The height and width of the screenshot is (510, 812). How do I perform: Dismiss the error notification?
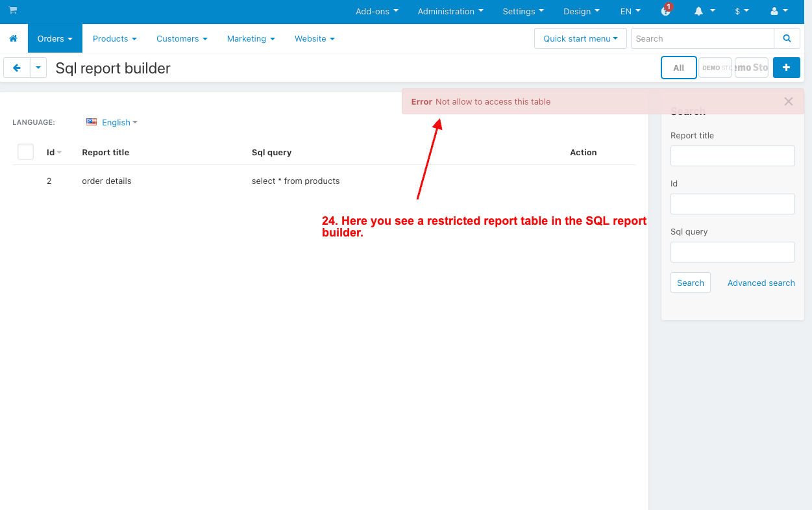point(789,101)
